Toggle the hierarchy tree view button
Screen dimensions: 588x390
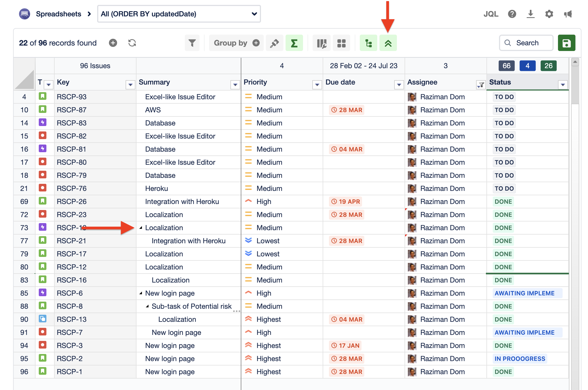[x=368, y=43]
